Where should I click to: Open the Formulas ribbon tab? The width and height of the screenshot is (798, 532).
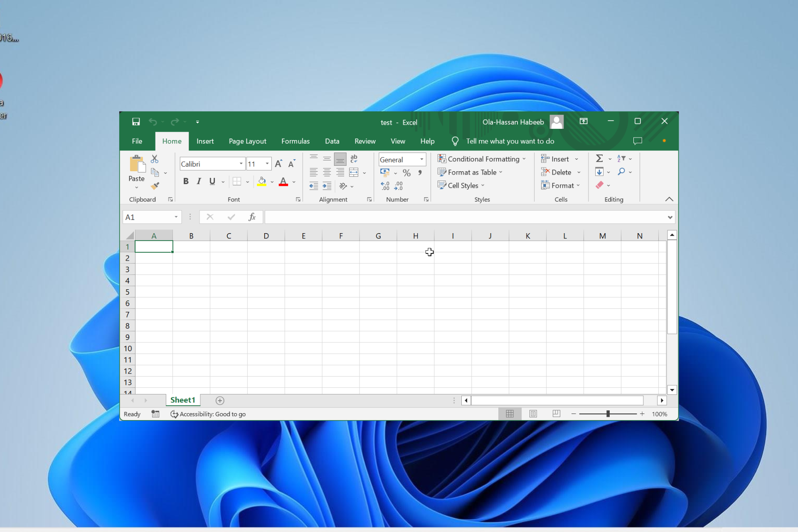[295, 141]
